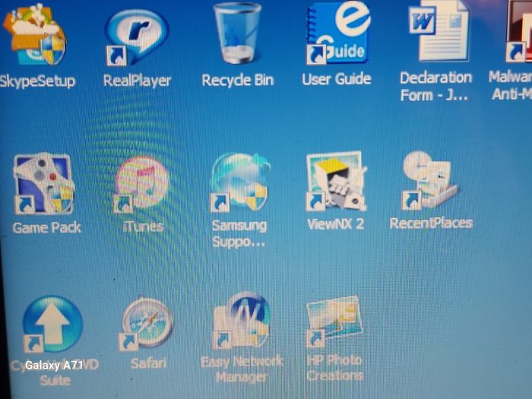This screenshot has width=532, height=399.
Task: Open the SkypeSetup installer icon
Action: coord(34,35)
